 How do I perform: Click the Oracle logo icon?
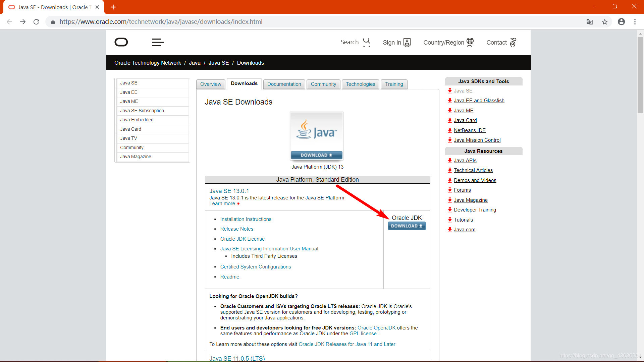(121, 42)
